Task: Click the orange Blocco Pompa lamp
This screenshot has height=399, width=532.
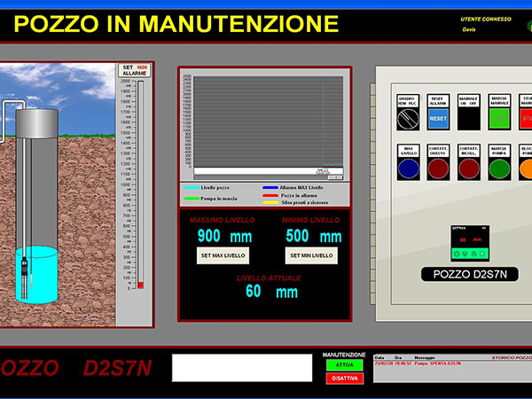Action: point(525,167)
